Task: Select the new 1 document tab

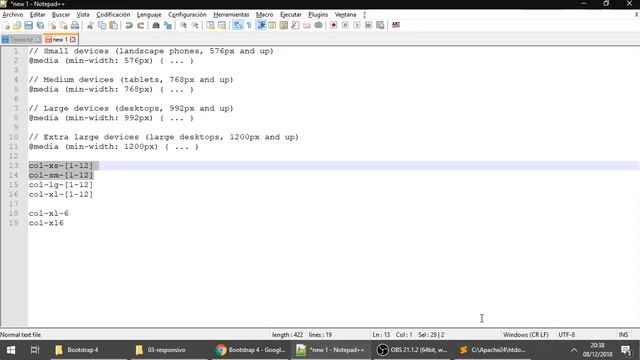Action: (60, 40)
